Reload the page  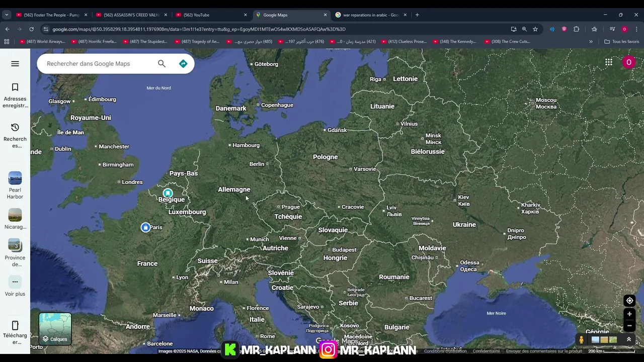click(31, 29)
